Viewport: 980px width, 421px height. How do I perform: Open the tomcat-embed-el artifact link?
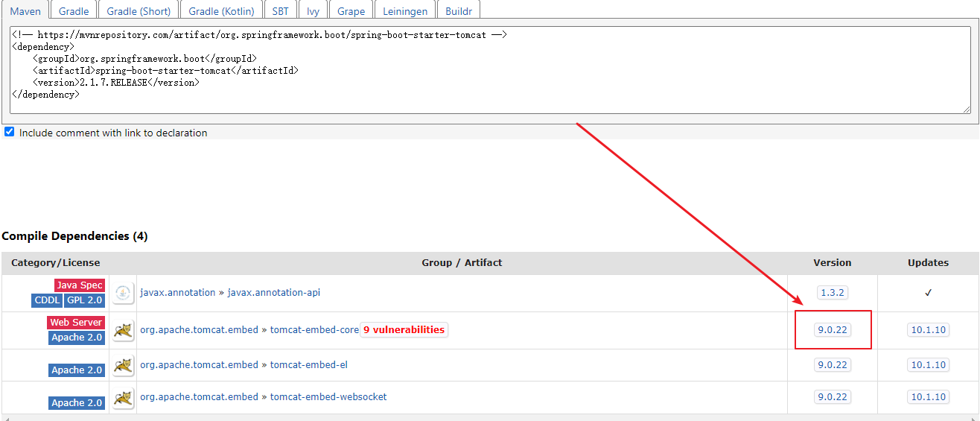pyautogui.click(x=308, y=365)
